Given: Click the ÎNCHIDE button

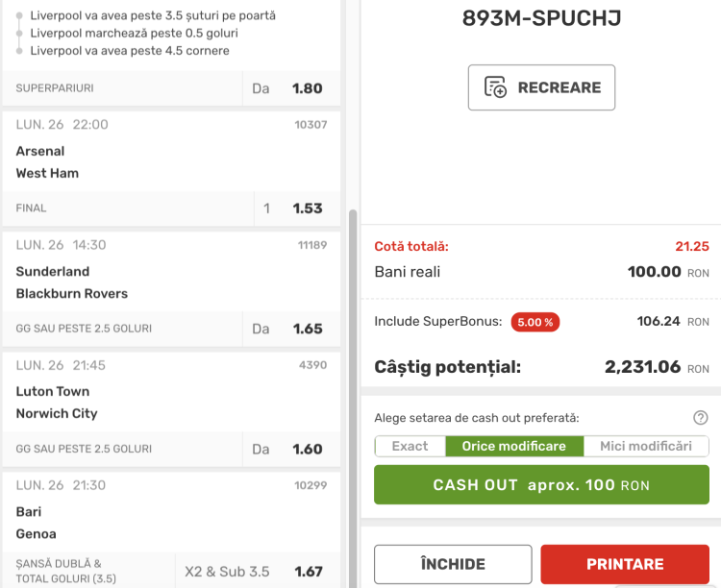Looking at the screenshot, I should coord(453,564).
